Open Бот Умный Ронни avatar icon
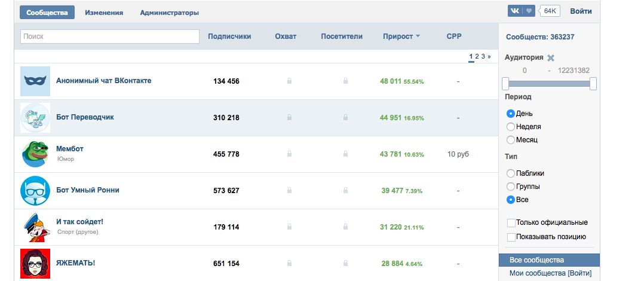644x281 pixels. pyautogui.click(x=35, y=191)
